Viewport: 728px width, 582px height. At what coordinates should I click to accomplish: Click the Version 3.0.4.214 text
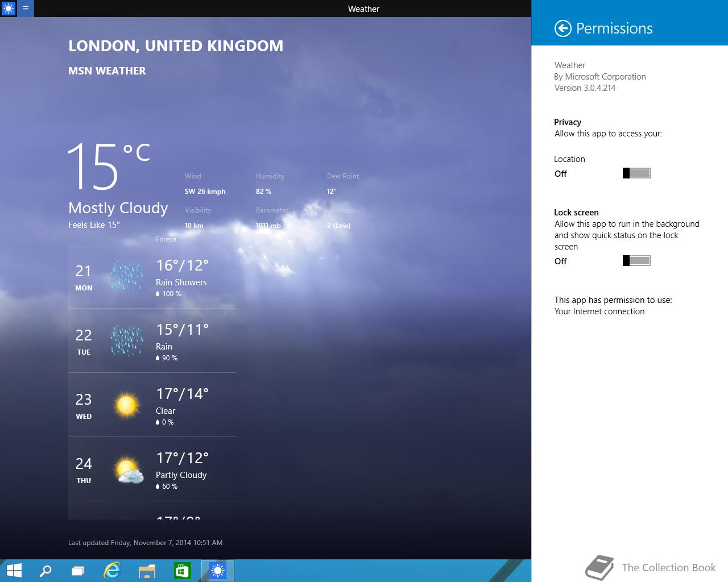585,88
